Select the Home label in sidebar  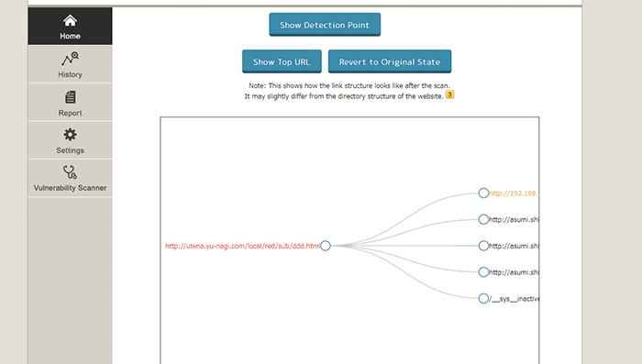coord(70,36)
